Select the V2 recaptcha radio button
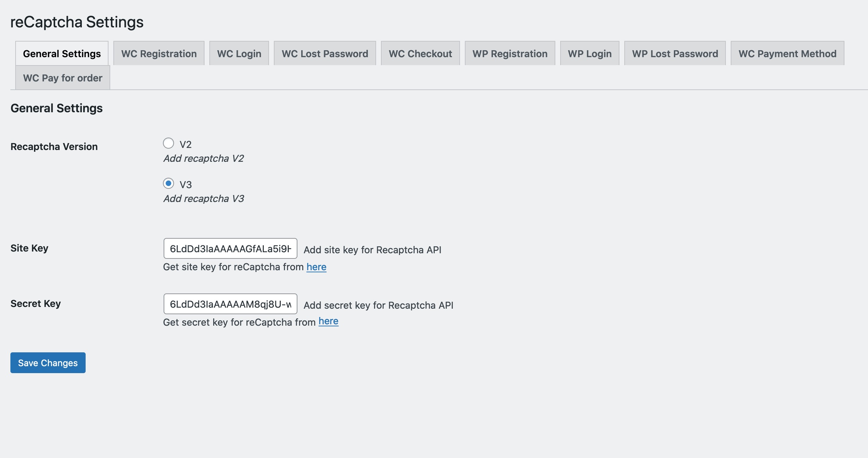Image resolution: width=868 pixels, height=458 pixels. point(168,143)
